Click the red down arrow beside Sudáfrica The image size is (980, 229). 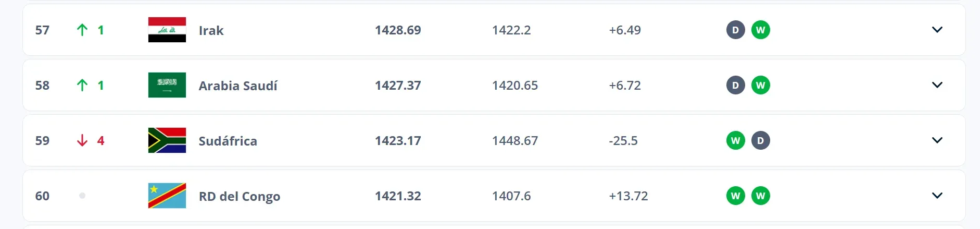coord(82,140)
